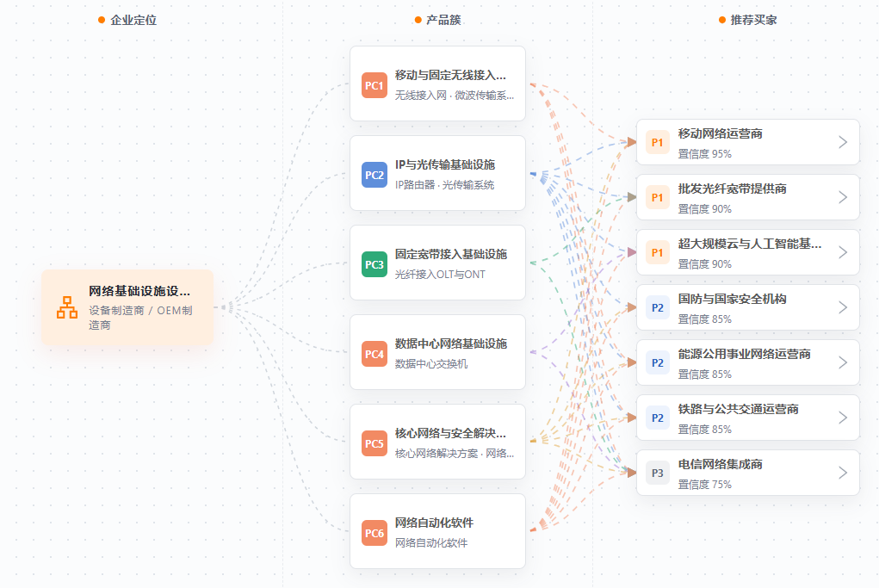Open 电信网络集成商 chevron arrow
This screenshot has height=588, width=879.
click(843, 473)
